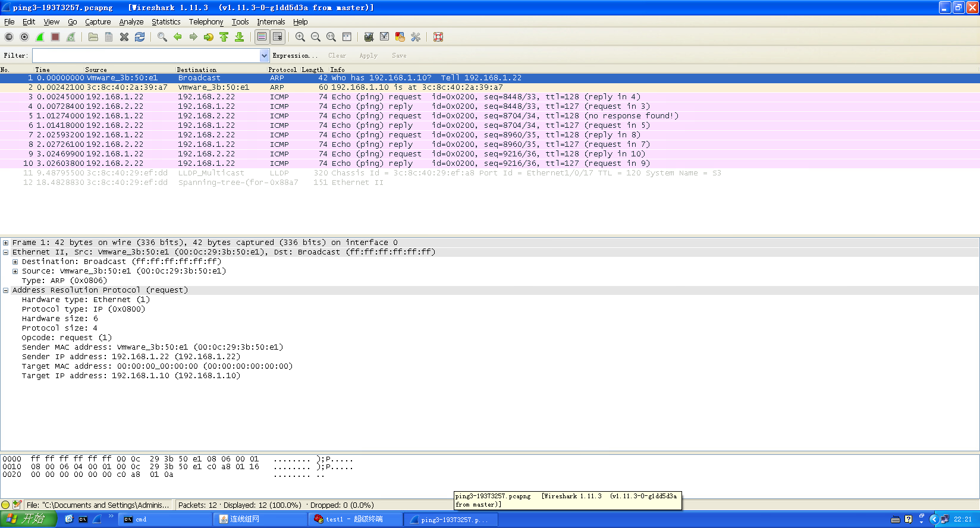Screen dimensions: 980x528
Task: Open capture filters dialog icon
Action: click(x=369, y=37)
